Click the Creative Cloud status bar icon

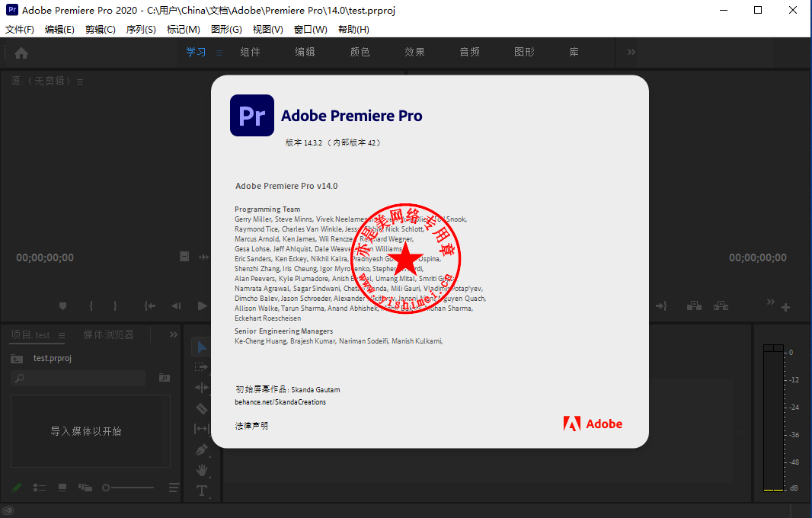pyautogui.click(x=8, y=510)
